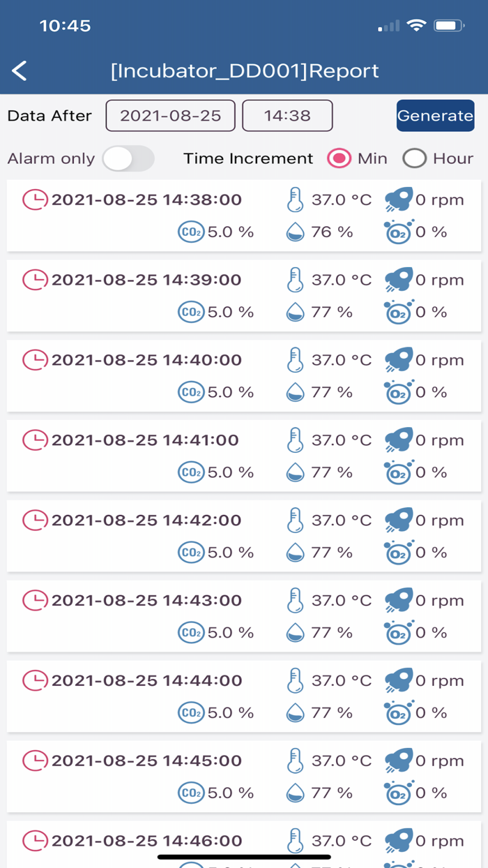Tap rocket rpm icon in 14:40:00 record
Screen dimensions: 488x868
point(398,360)
